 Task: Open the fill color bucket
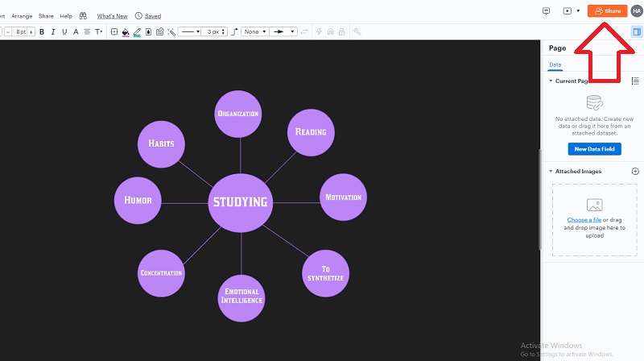(126, 32)
